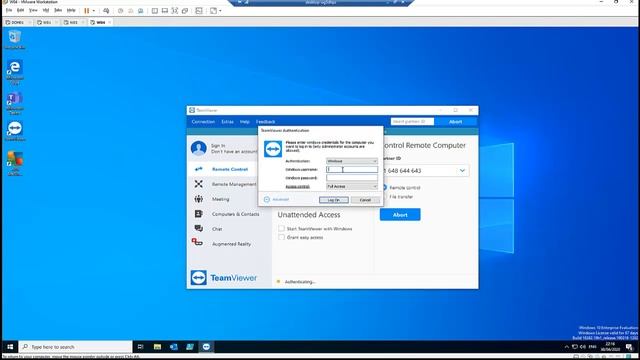Click the taskbar clock and date
Image resolution: width=640 pixels, height=360 pixels.
[x=610, y=347]
